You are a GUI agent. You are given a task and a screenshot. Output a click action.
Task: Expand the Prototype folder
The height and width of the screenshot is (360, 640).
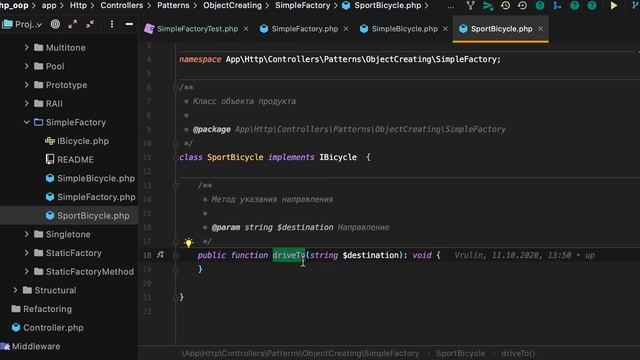pos(27,85)
